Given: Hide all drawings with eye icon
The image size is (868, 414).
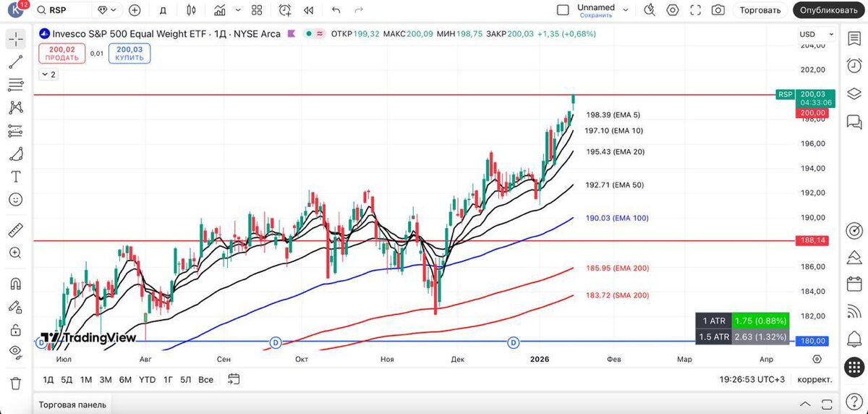Looking at the screenshot, I should pyautogui.click(x=15, y=352).
